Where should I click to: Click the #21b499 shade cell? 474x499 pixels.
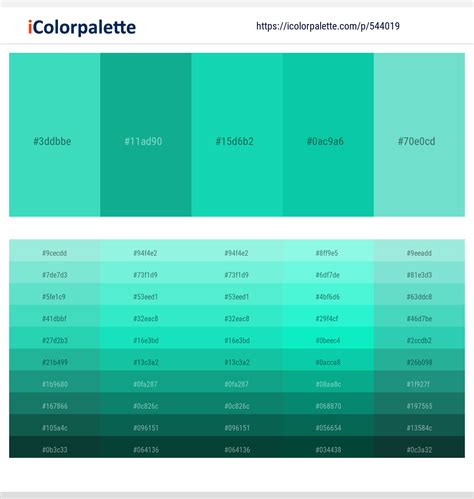pos(55,362)
